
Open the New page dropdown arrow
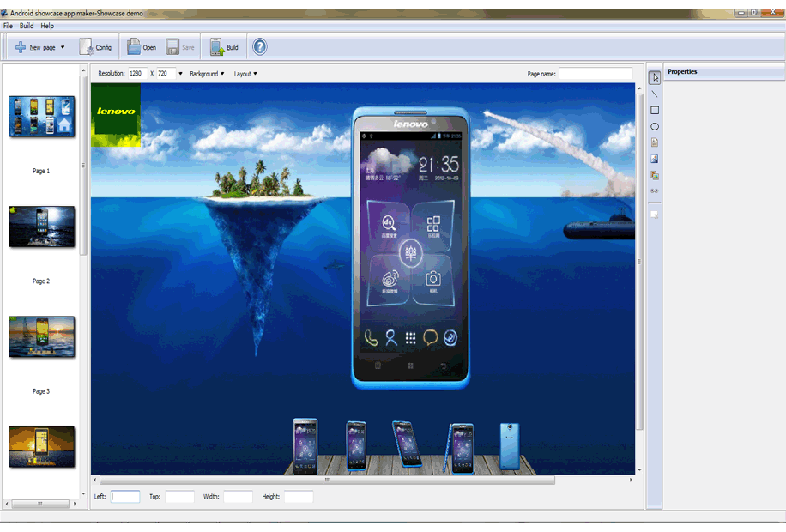tap(60, 47)
